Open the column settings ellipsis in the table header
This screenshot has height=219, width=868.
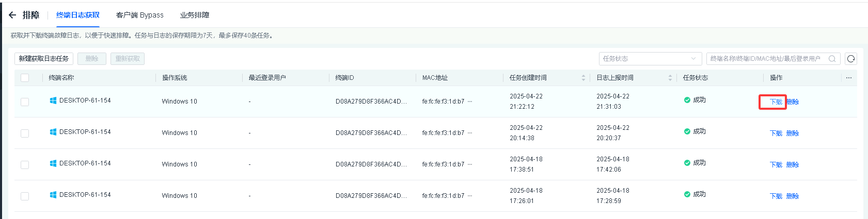(x=849, y=78)
